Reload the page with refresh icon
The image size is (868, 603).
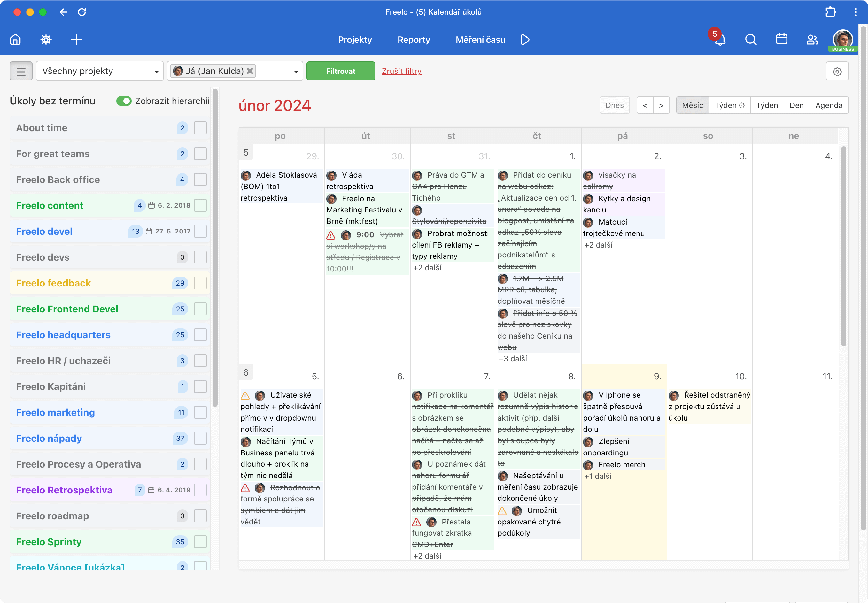[x=82, y=12]
